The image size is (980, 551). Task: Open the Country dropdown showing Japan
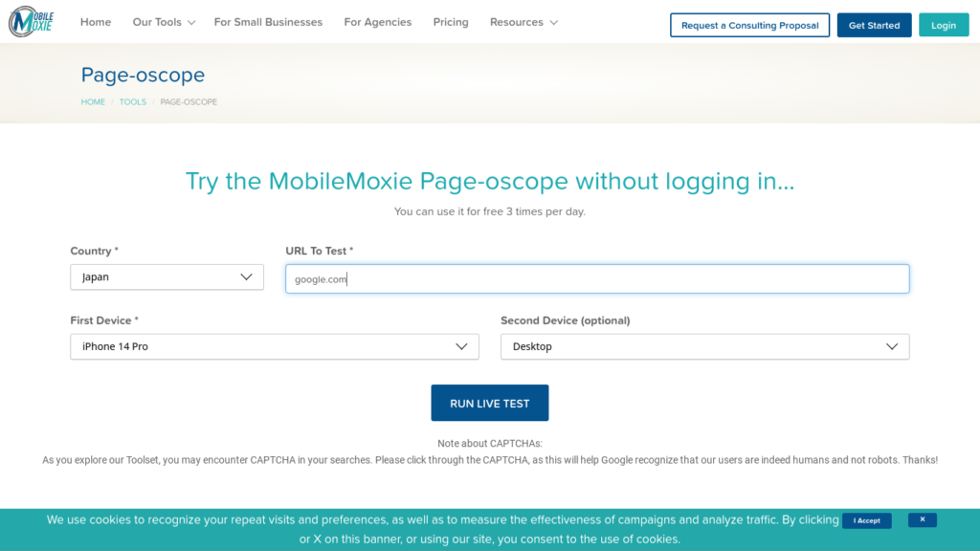point(167,277)
